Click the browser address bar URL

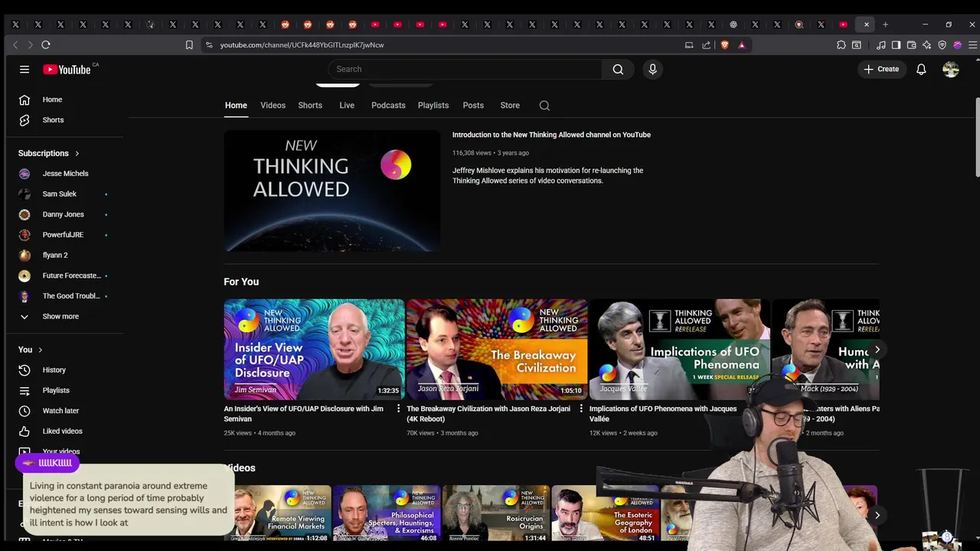click(302, 45)
